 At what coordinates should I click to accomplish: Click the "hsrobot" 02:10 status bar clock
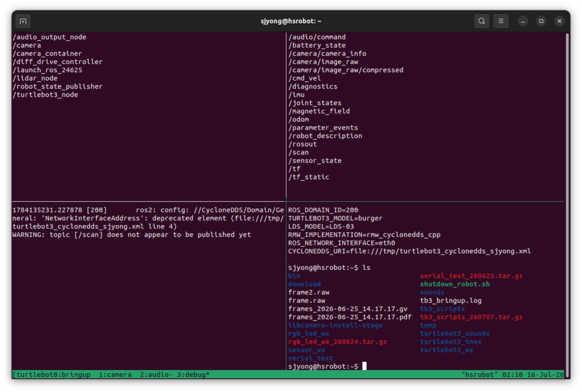tap(512, 374)
